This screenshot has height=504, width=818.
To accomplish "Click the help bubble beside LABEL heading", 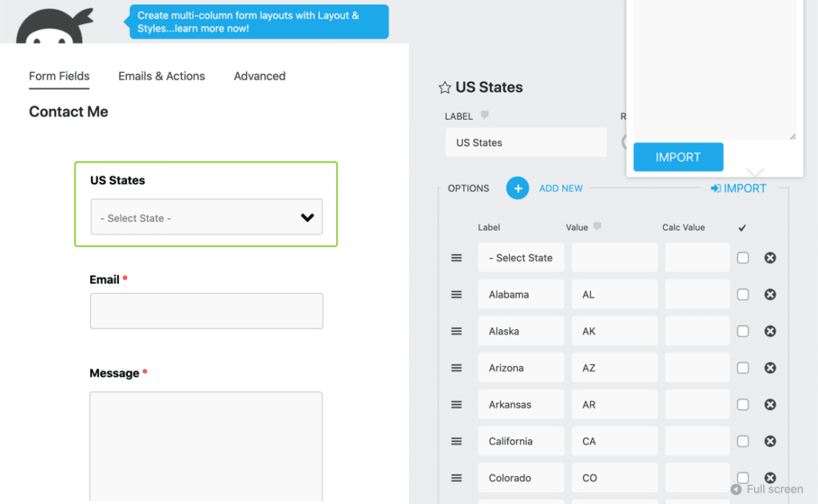I will pyautogui.click(x=485, y=116).
